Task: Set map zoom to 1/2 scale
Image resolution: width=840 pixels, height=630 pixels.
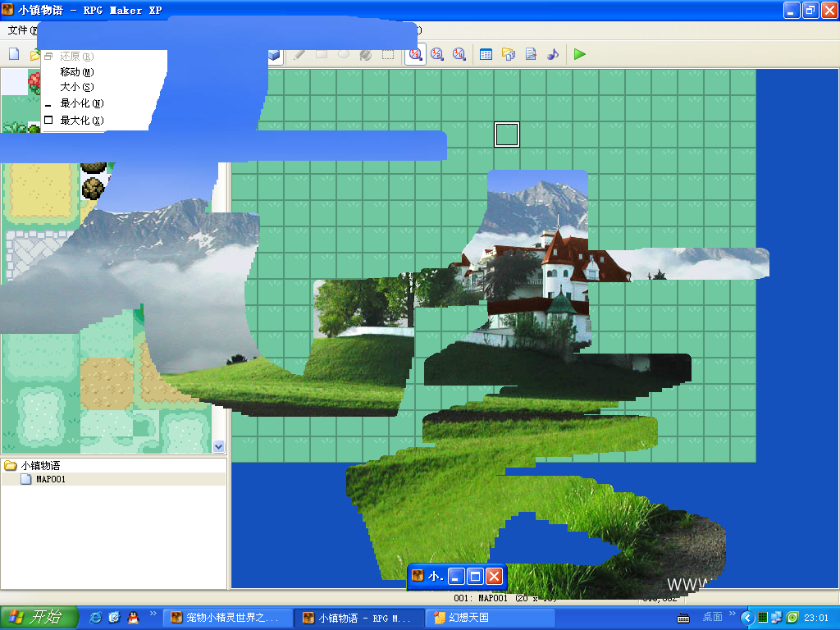Action: point(437,54)
